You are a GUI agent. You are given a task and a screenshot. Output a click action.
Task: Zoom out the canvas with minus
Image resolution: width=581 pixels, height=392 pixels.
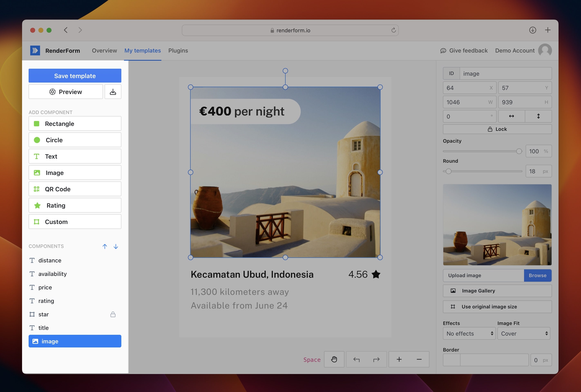click(x=419, y=359)
